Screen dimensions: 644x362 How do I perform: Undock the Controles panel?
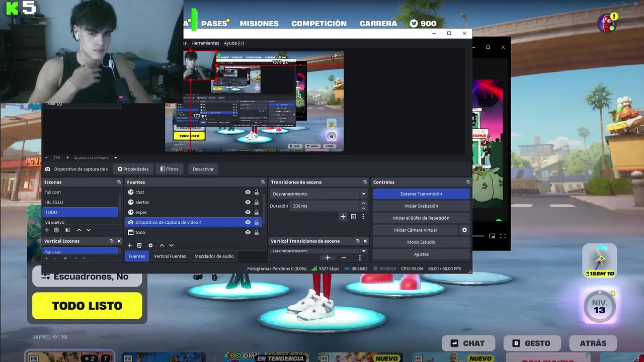(x=468, y=182)
